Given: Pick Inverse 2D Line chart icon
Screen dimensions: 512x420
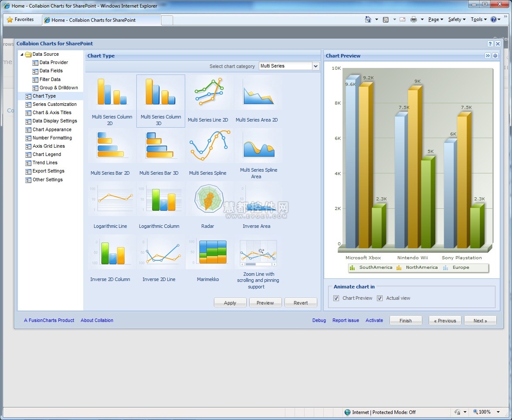Looking at the screenshot, I should 160,252.
